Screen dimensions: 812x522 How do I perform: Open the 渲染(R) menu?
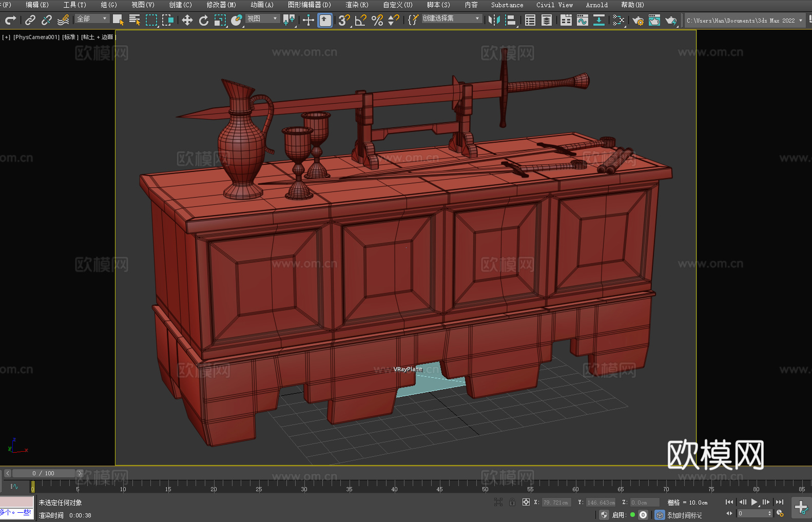pyautogui.click(x=357, y=5)
